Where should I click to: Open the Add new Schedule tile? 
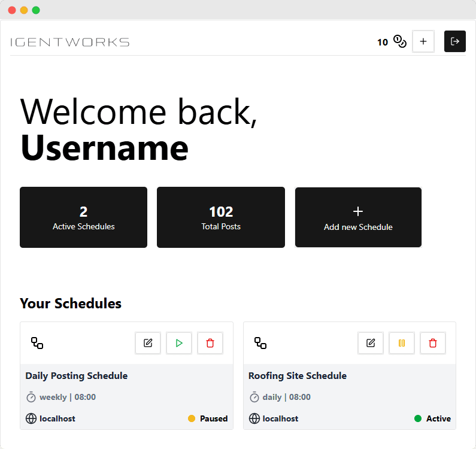click(x=358, y=217)
